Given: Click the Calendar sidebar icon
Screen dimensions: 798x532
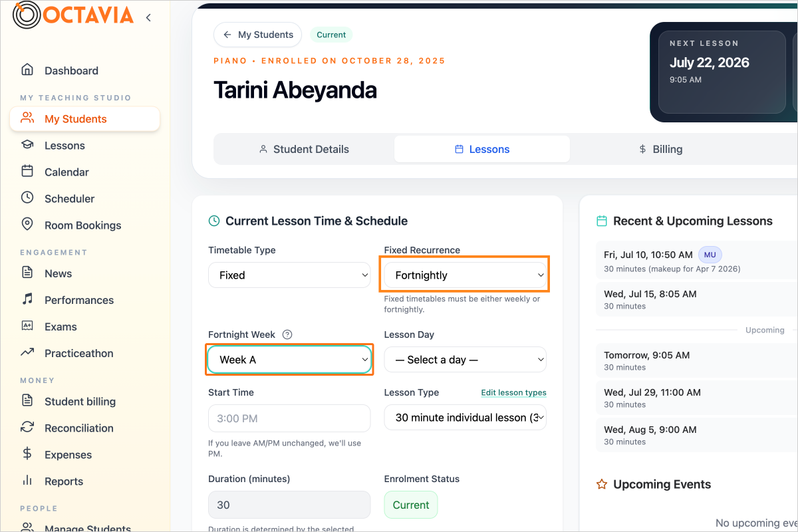Looking at the screenshot, I should coord(27,172).
